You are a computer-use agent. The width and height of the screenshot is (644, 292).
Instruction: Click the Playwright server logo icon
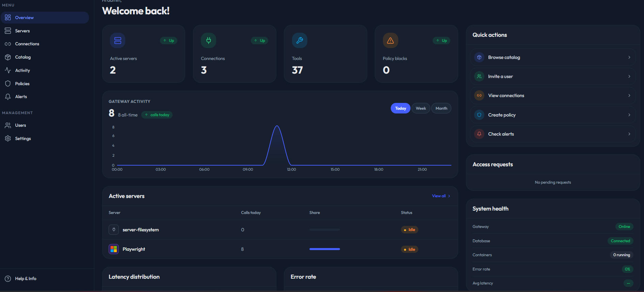pos(114,249)
